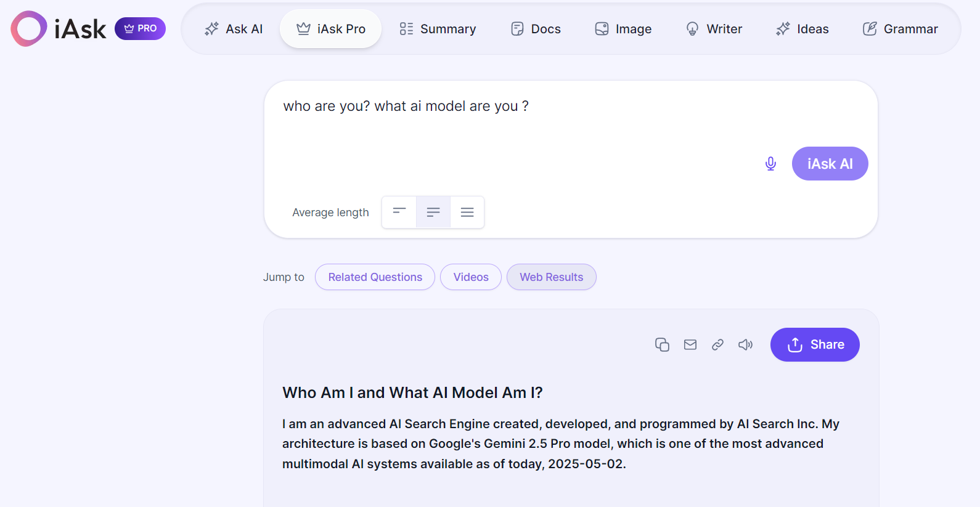
Task: Open the Grammar tool
Action: click(900, 29)
